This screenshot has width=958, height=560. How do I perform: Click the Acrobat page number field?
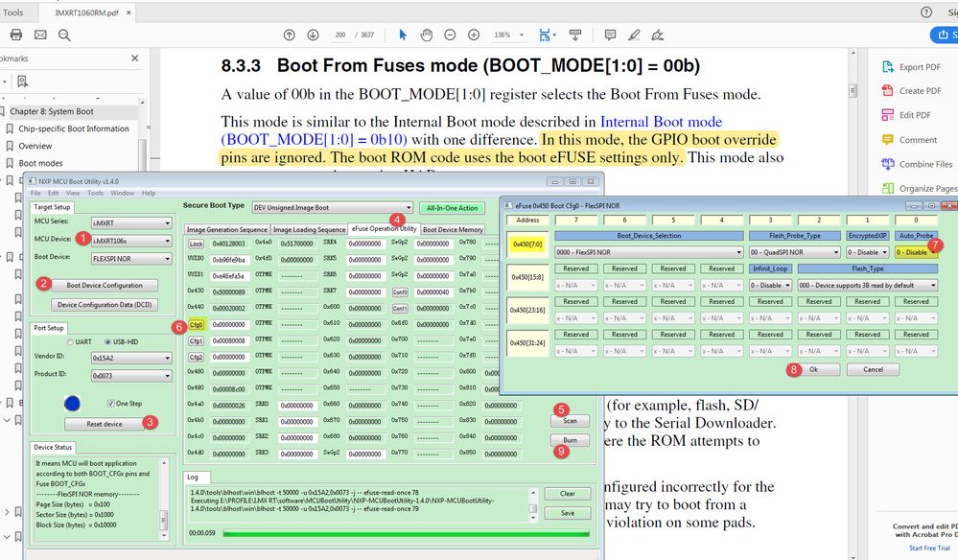[x=340, y=35]
